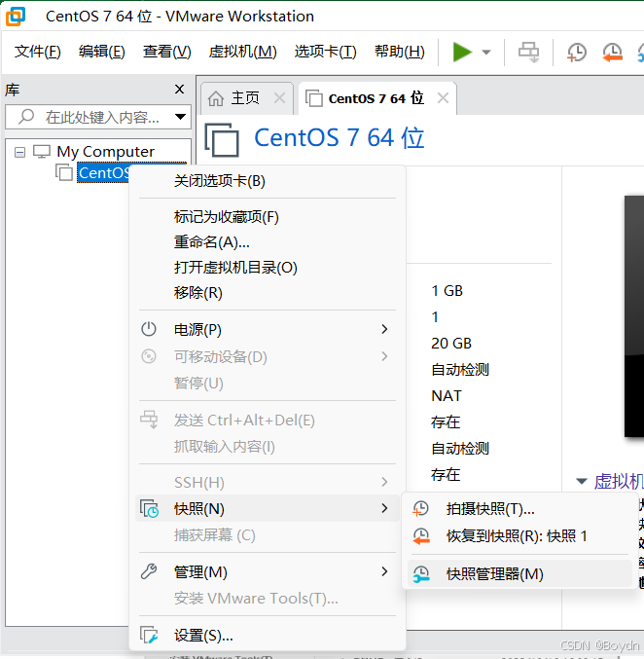
Task: Click the VM screen preview thumbnail
Action: [x=634, y=316]
